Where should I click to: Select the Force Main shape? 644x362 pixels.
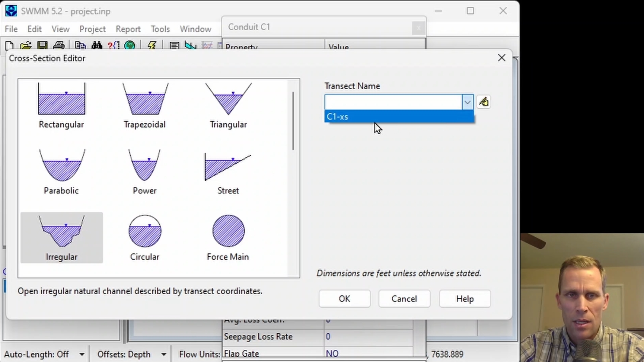[228, 238]
